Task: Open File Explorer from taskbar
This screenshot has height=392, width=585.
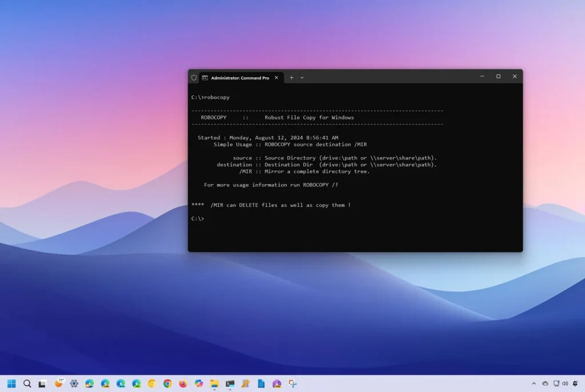Action: click(x=214, y=383)
